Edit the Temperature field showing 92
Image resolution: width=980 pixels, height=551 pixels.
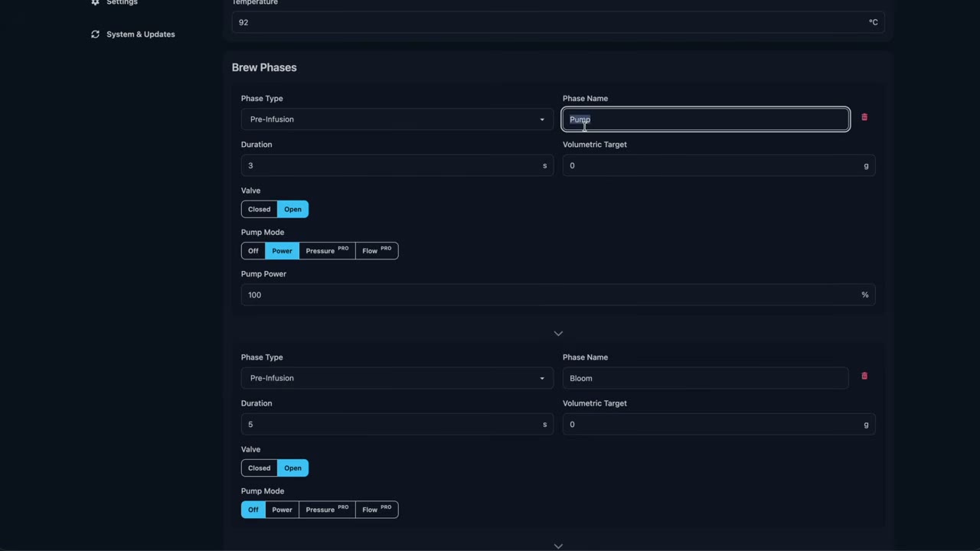pos(558,22)
